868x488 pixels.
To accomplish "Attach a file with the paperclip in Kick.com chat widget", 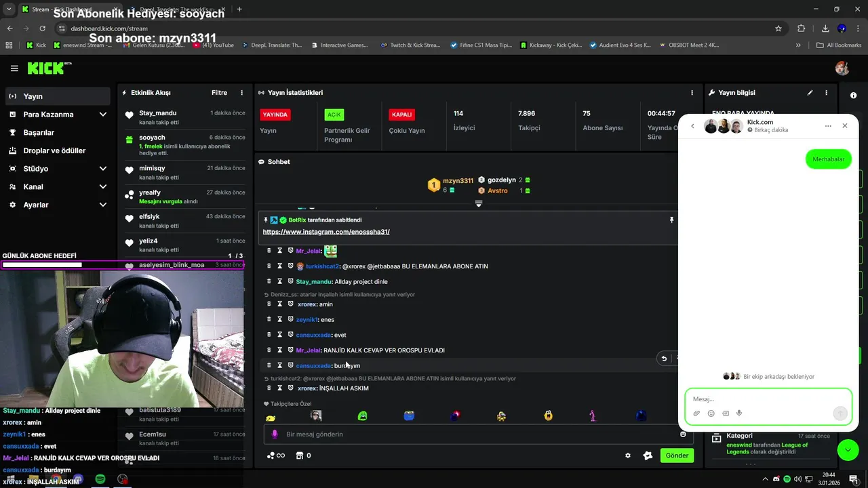I will 696,413.
